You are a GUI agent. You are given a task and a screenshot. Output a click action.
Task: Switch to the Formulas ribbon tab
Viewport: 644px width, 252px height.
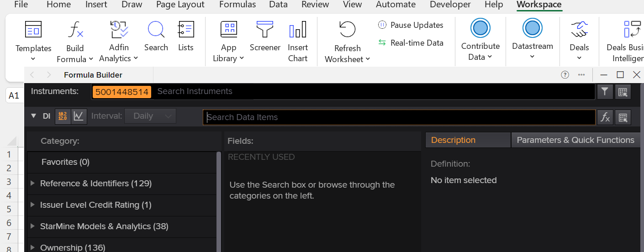pyautogui.click(x=237, y=5)
